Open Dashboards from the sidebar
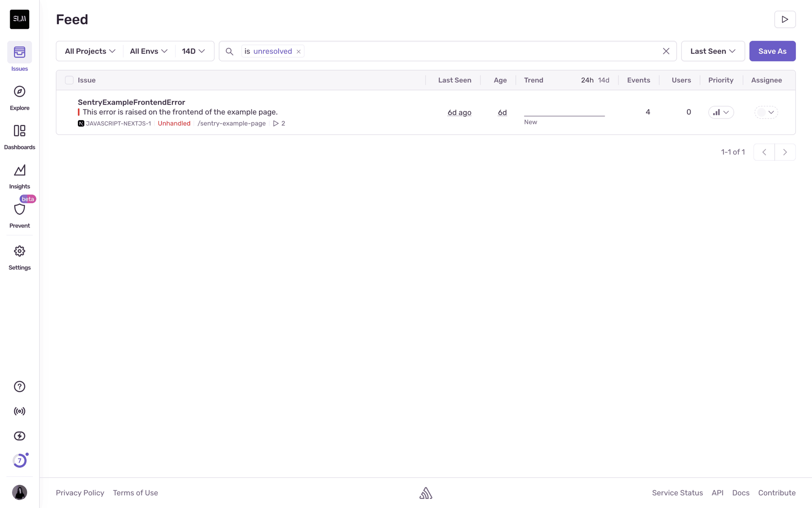812x508 pixels. tap(19, 137)
